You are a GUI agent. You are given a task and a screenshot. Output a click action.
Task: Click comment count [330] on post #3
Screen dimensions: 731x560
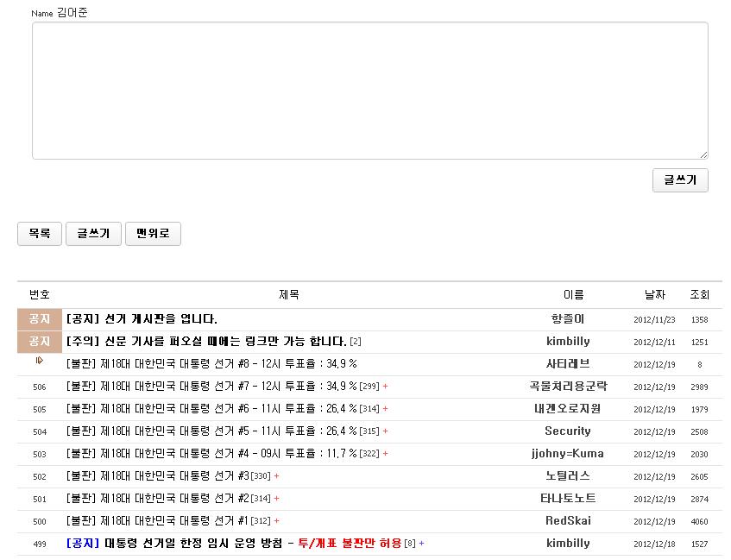pyautogui.click(x=261, y=476)
